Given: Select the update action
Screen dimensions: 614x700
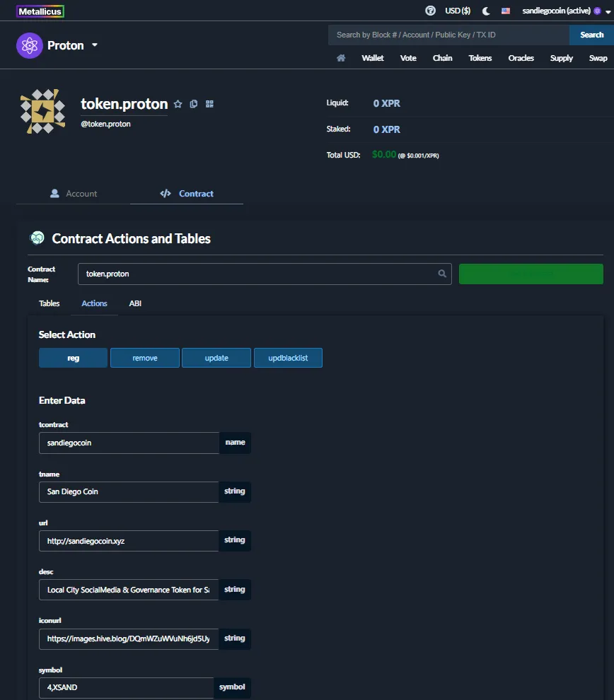Looking at the screenshot, I should [x=216, y=358].
